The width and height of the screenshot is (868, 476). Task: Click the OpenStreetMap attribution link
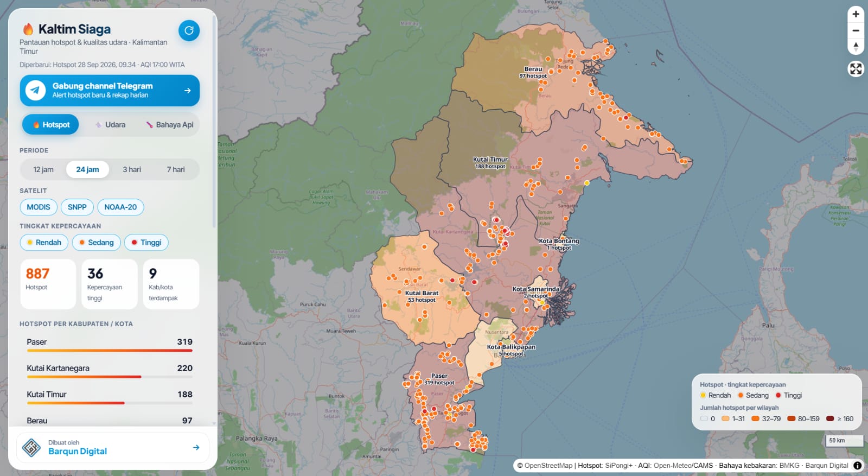548,465
